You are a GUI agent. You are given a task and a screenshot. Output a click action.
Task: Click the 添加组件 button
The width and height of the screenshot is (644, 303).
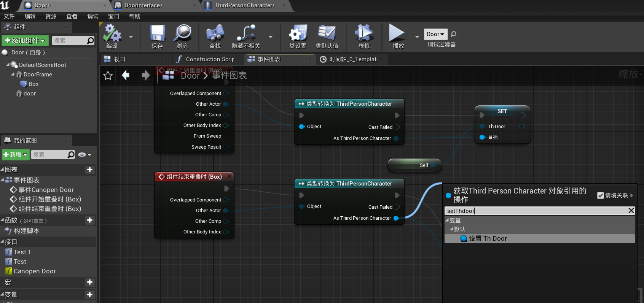click(25, 40)
